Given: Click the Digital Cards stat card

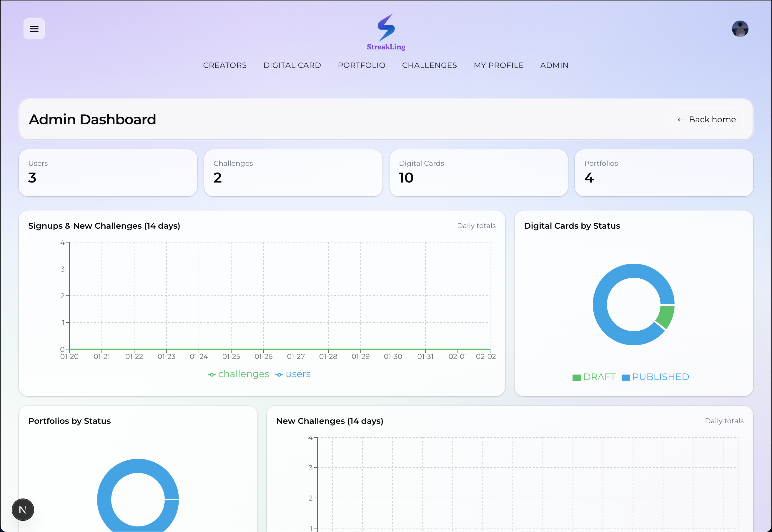Looking at the screenshot, I should click(x=478, y=173).
